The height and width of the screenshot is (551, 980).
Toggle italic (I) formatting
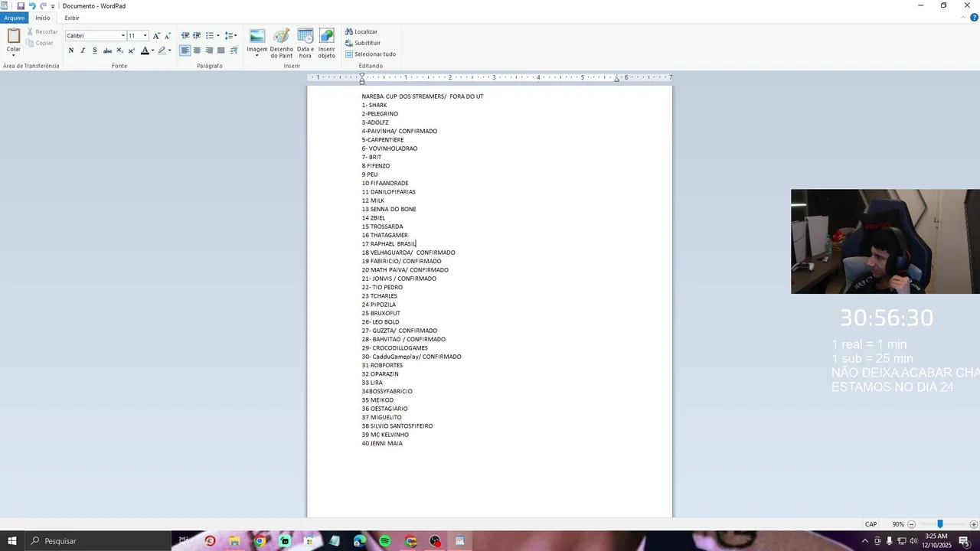click(x=83, y=51)
